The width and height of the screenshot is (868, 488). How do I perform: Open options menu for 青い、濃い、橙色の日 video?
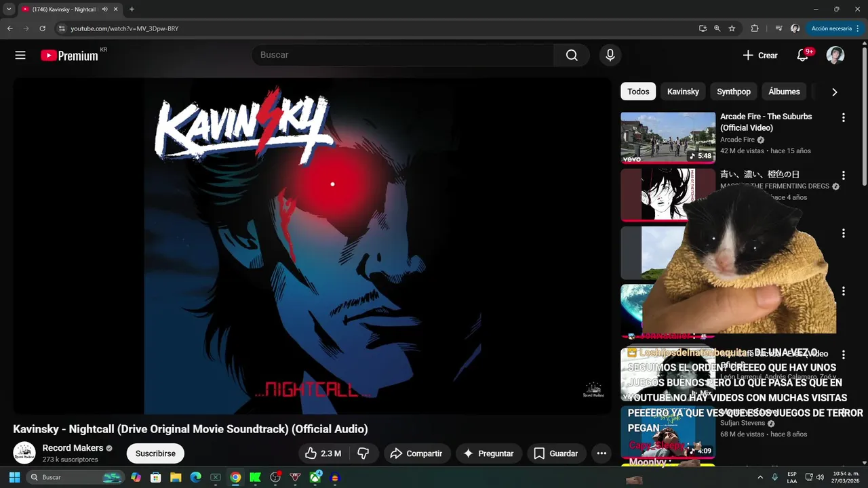click(843, 175)
